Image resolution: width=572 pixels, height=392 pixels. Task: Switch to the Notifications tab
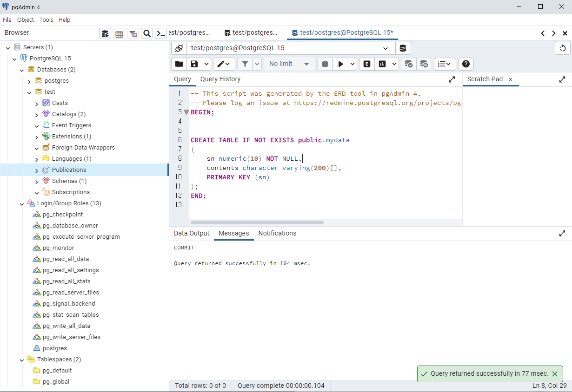tap(277, 233)
